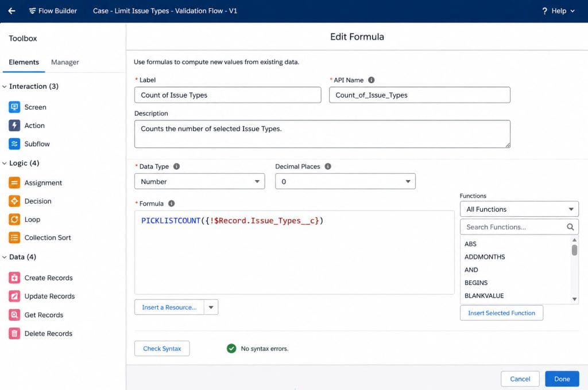Select the Update Records icon
Screen dimensions: 588x390
pos(14,297)
